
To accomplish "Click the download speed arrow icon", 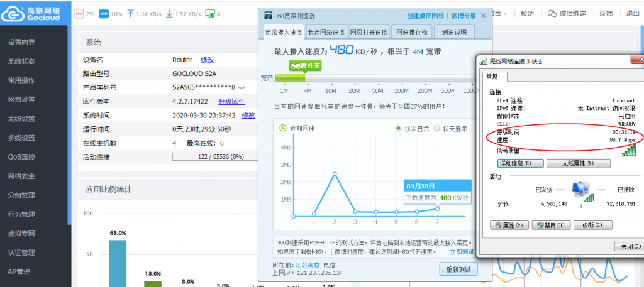I will click(169, 13).
